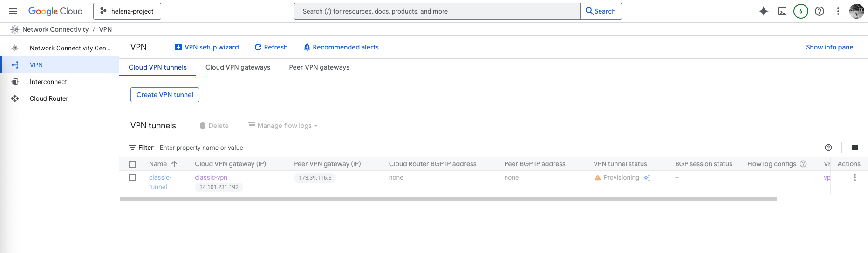
Task: Open the main navigation hamburger menu
Action: tap(13, 11)
